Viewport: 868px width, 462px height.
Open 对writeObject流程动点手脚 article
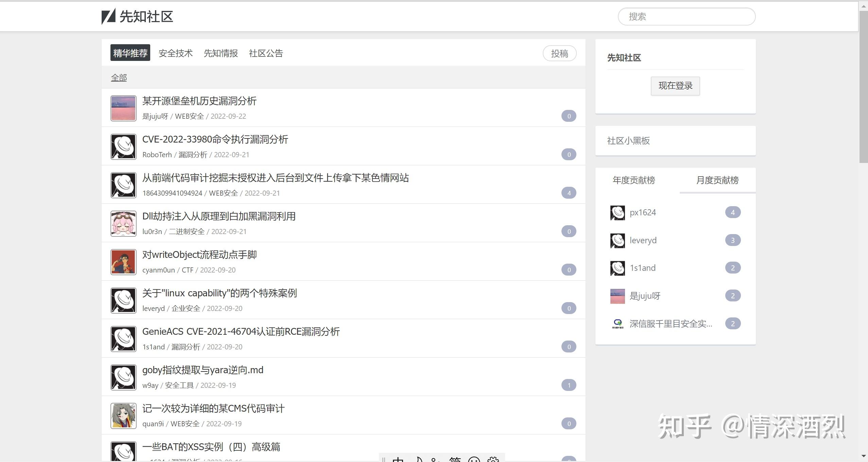pos(199,254)
